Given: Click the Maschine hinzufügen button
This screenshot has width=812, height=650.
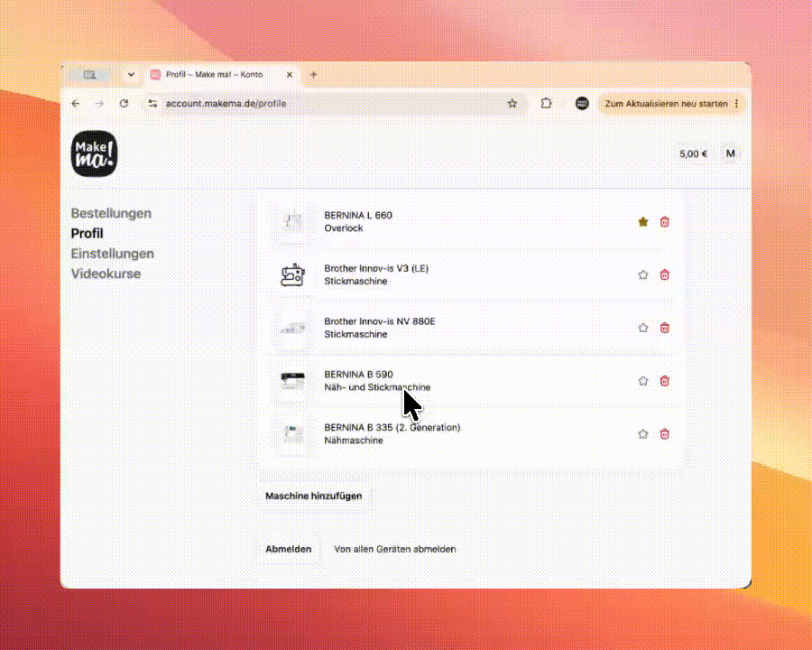Looking at the screenshot, I should [313, 496].
